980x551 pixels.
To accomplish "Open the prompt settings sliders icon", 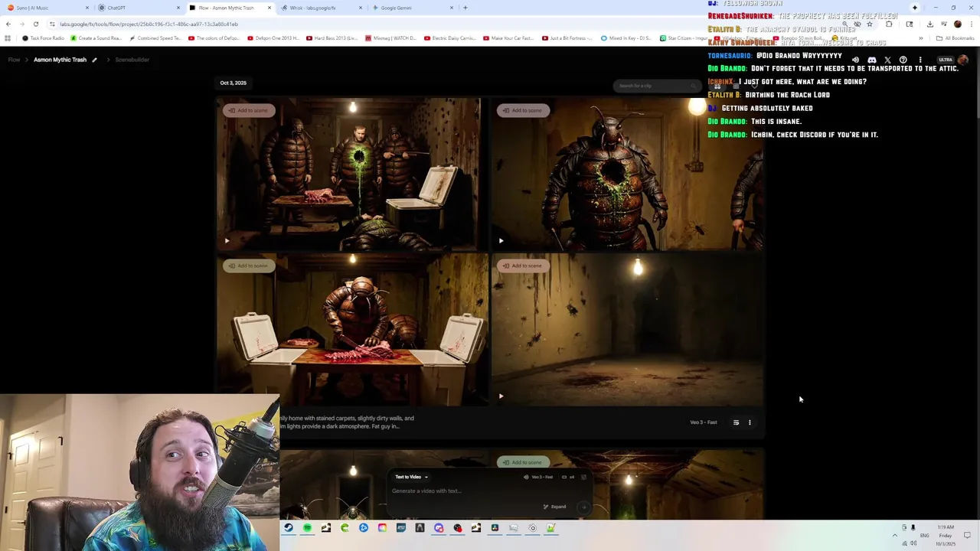I will point(583,477).
